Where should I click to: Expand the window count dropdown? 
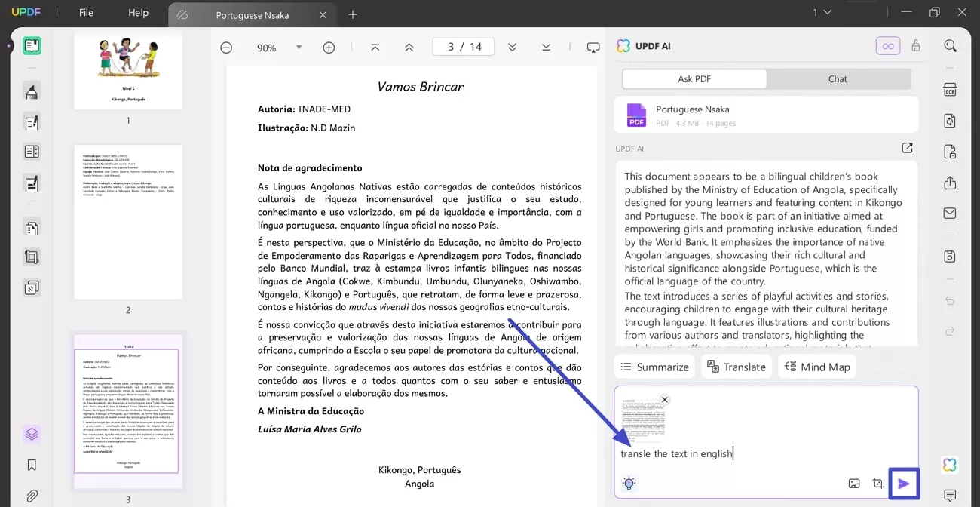tap(822, 13)
